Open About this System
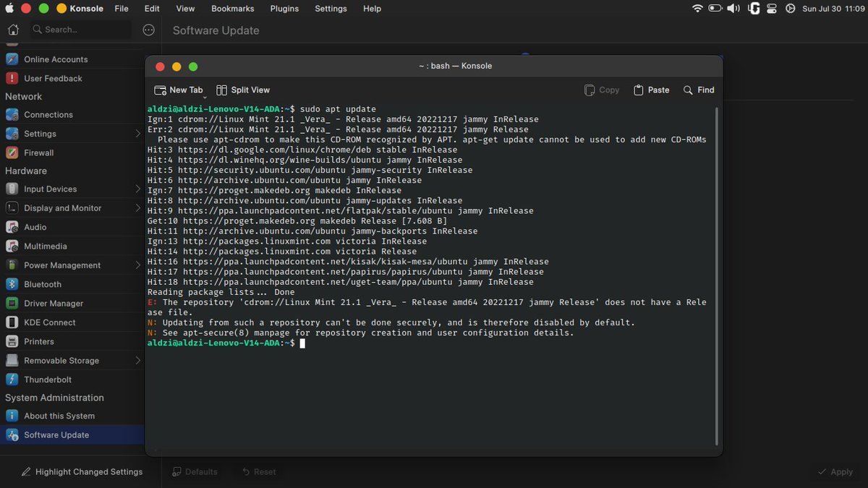The height and width of the screenshot is (488, 868). [72, 416]
